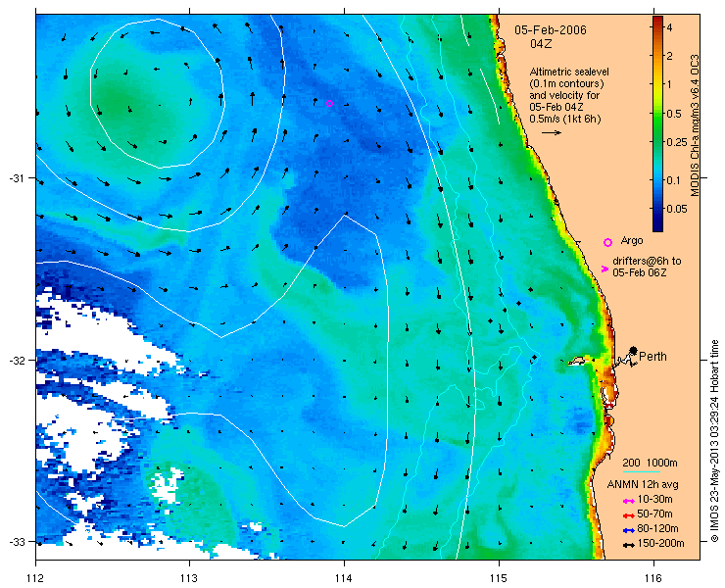Screen dimensions: 725x588
Task: Click the magenta Argo circle in the legend
Action: (x=607, y=242)
